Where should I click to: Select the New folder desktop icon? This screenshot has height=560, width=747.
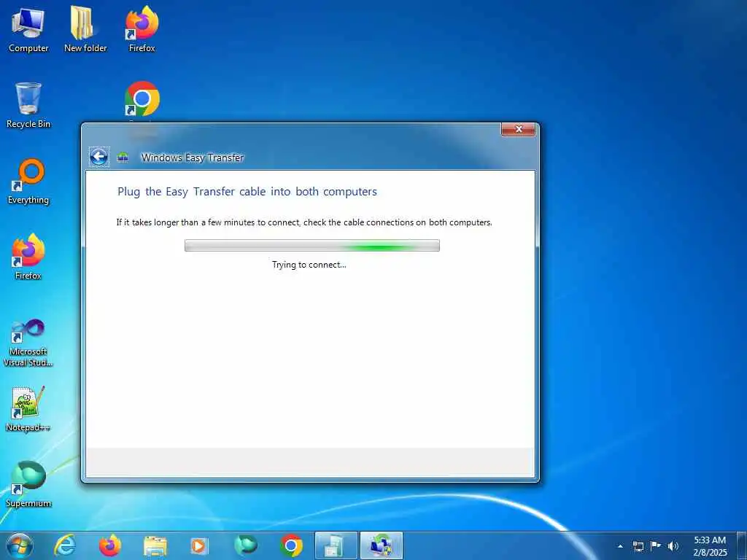[x=85, y=29]
